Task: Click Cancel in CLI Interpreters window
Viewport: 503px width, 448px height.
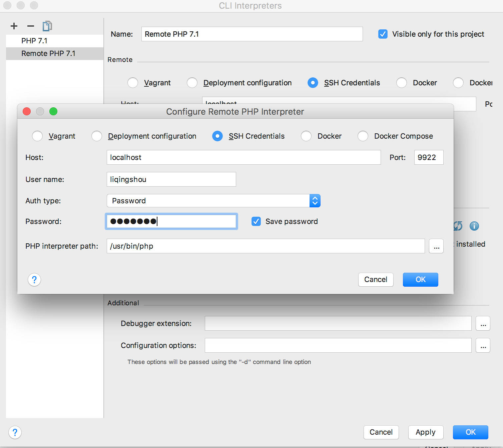Action: [x=381, y=432]
